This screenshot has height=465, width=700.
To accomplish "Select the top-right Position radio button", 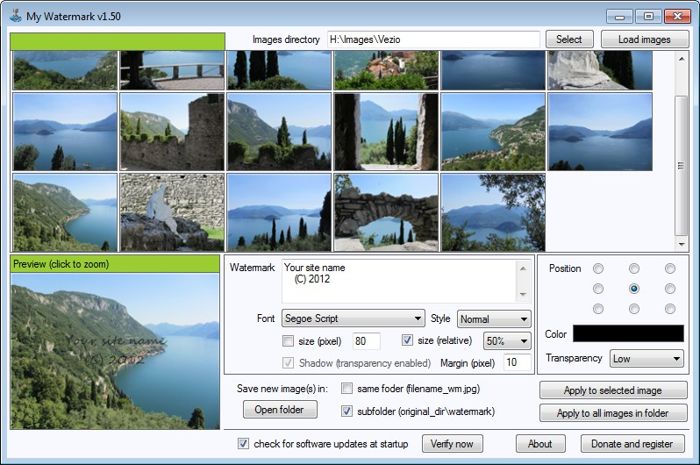I will pos(670,268).
